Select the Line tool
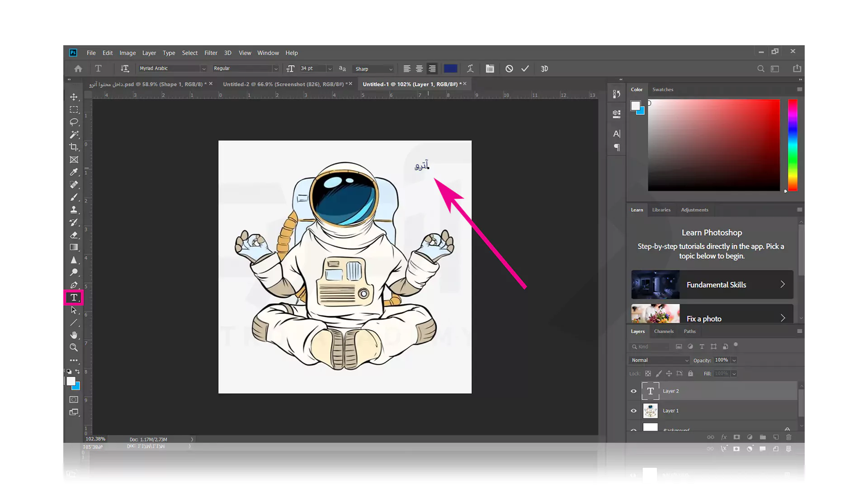868x488 pixels. (74, 323)
